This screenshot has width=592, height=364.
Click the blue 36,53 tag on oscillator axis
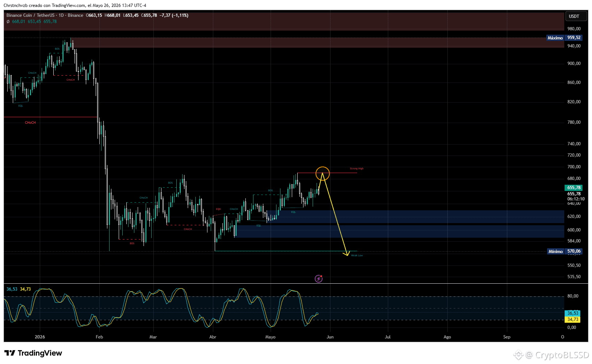[572, 313]
